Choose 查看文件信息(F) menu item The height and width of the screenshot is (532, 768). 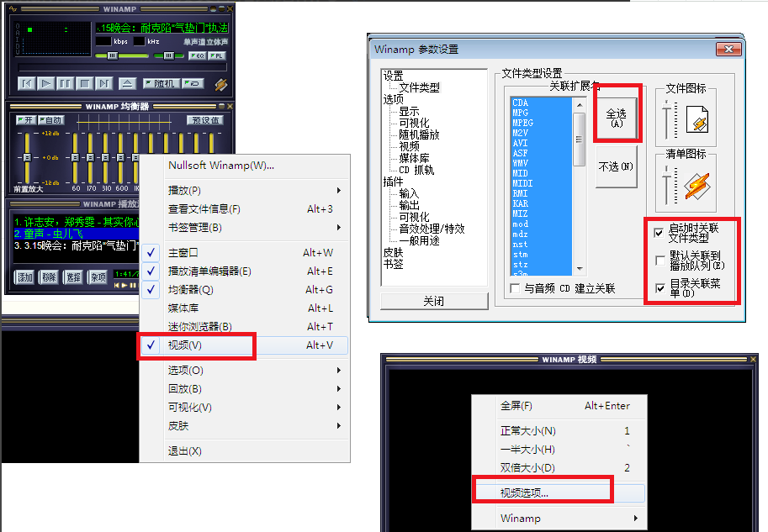[245, 209]
